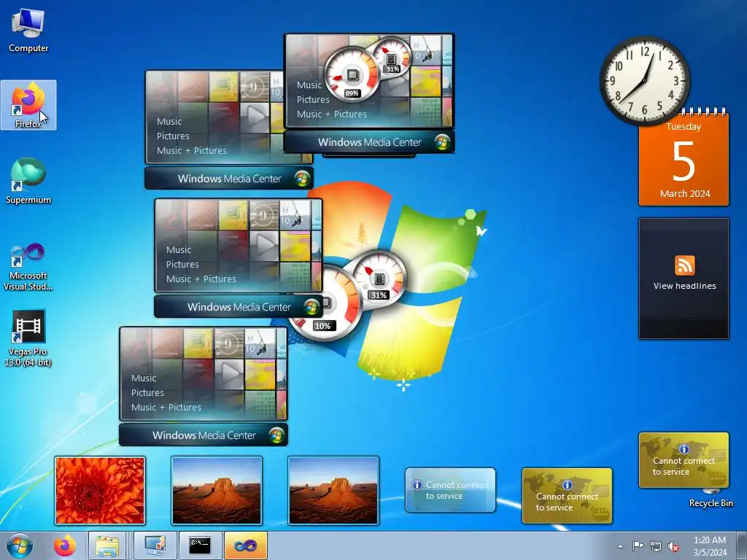Click the memory dial beside the 09% meter
The image size is (747, 560).
392,57
